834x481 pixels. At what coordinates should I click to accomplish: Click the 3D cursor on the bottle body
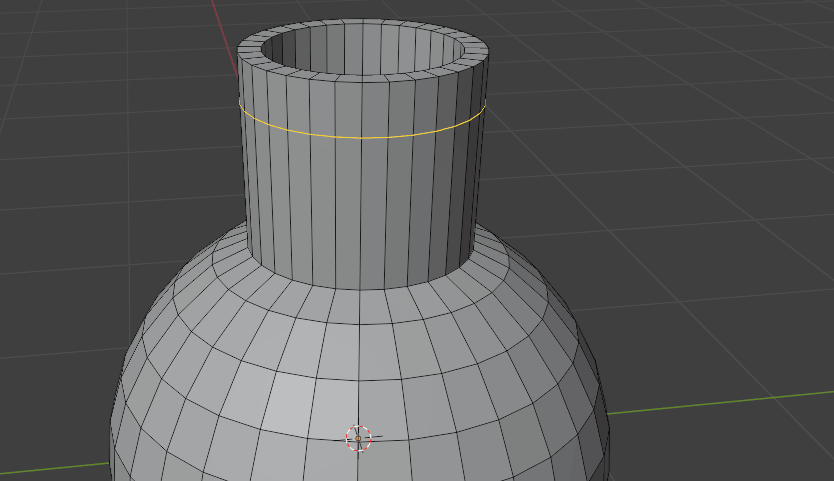click(359, 437)
